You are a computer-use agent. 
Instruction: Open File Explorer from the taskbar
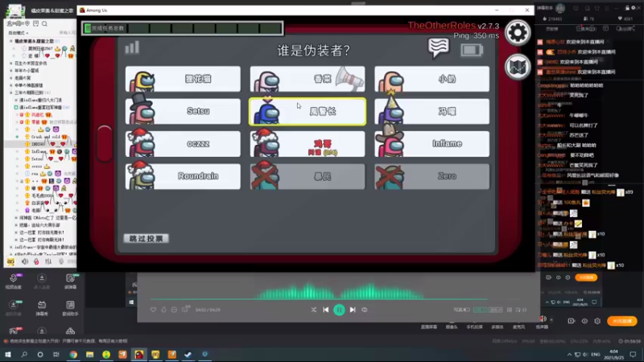tap(89, 354)
